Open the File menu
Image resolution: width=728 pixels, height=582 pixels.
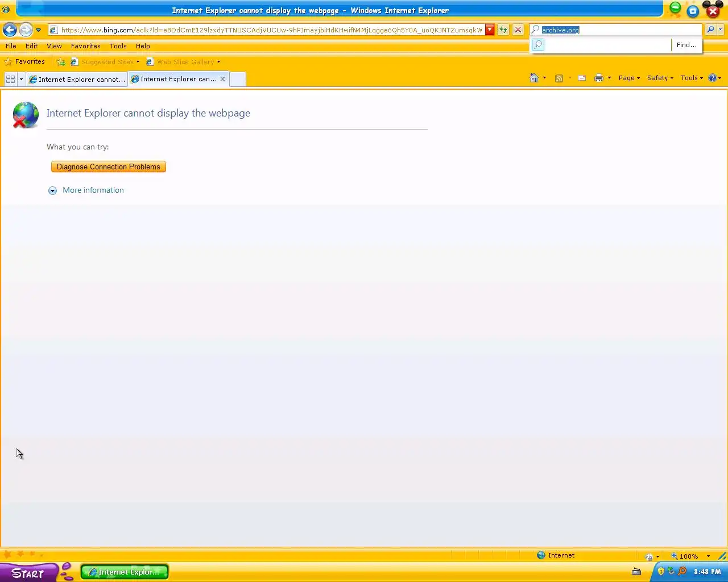click(11, 46)
